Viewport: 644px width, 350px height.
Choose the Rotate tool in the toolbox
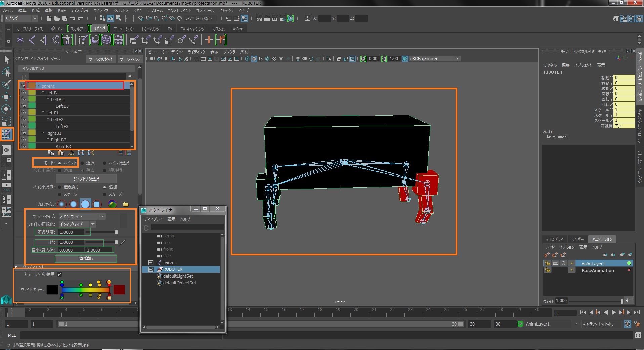click(x=6, y=109)
